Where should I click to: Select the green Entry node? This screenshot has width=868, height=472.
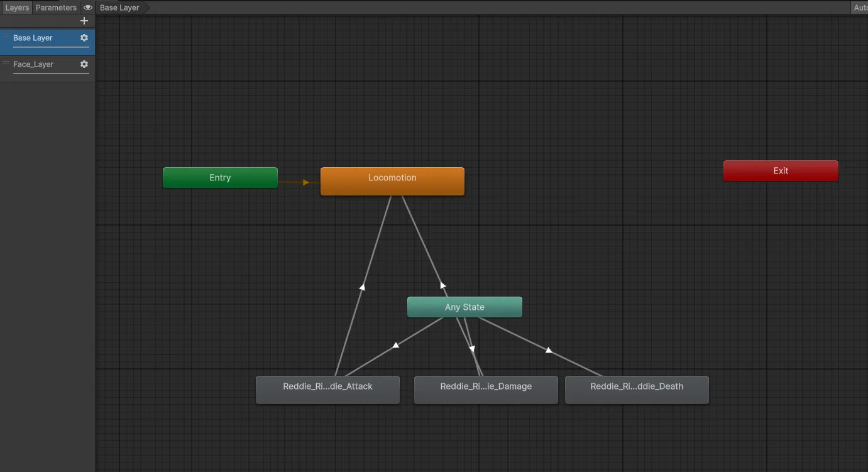220,178
